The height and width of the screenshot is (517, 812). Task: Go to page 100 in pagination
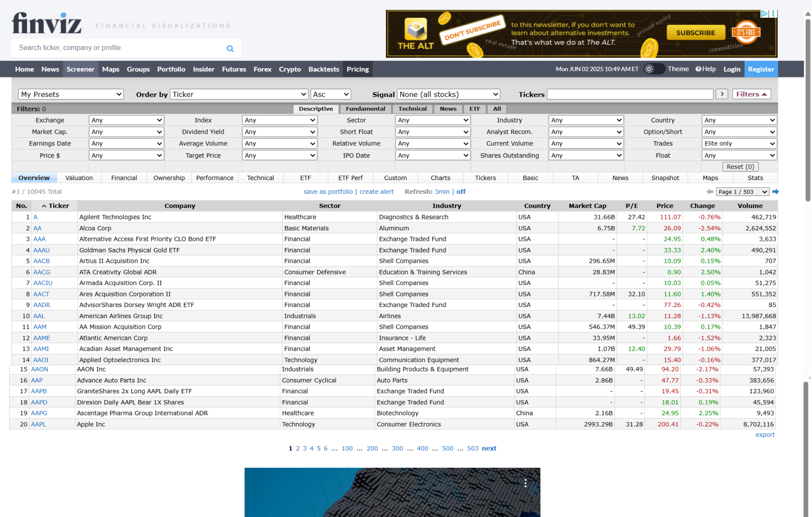click(347, 448)
